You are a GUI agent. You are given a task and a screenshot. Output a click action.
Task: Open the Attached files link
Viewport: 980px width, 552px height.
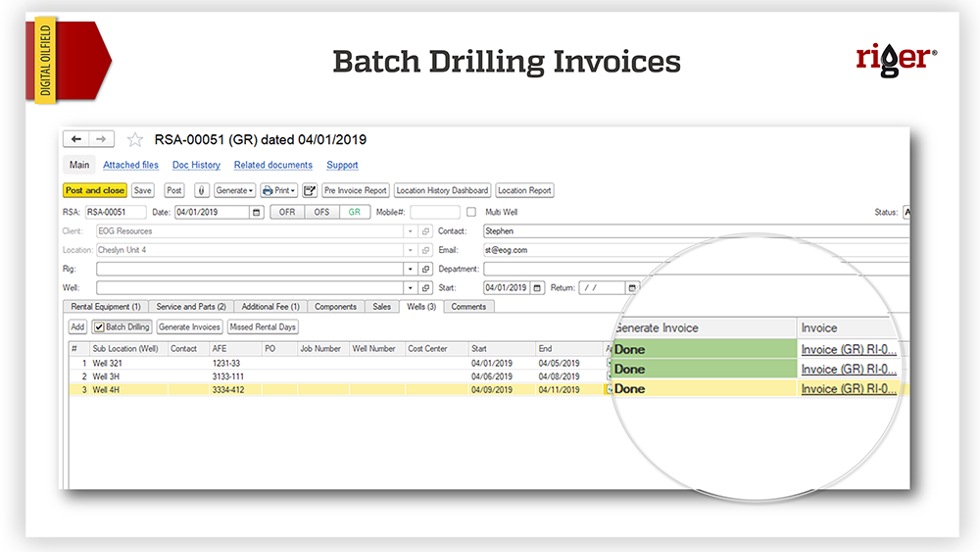[130, 166]
